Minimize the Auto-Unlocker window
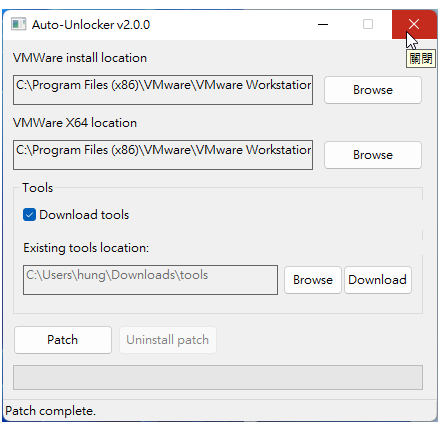 coord(323,24)
